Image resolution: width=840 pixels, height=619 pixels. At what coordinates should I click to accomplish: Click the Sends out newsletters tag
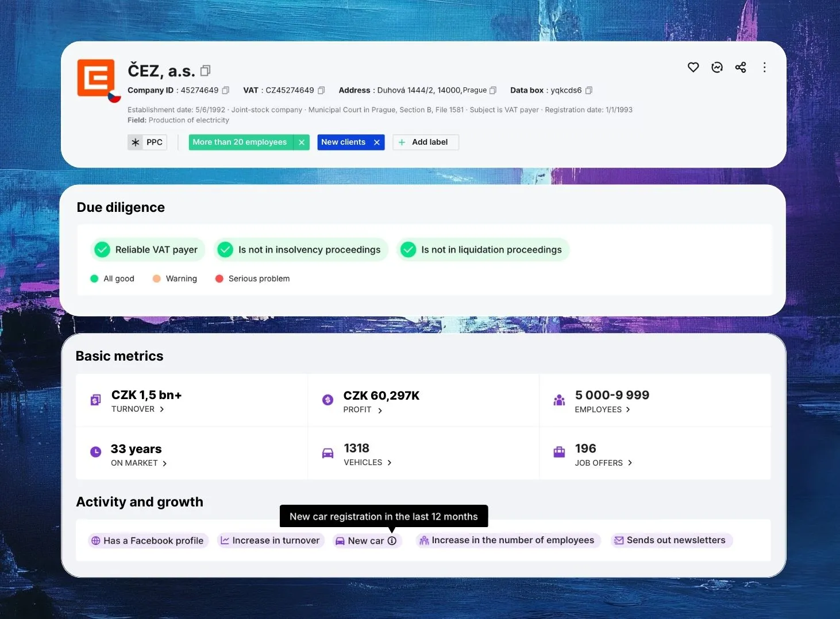click(x=671, y=540)
